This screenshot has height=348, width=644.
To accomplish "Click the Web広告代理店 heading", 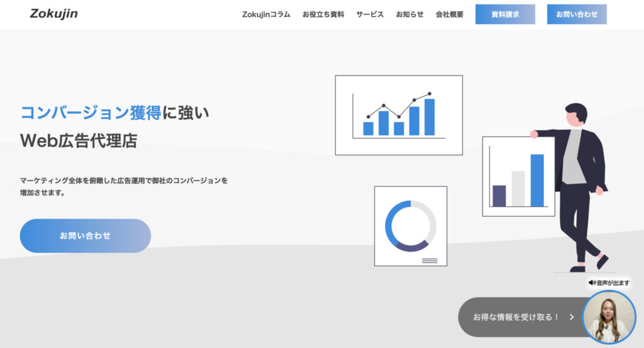I will point(79,140).
